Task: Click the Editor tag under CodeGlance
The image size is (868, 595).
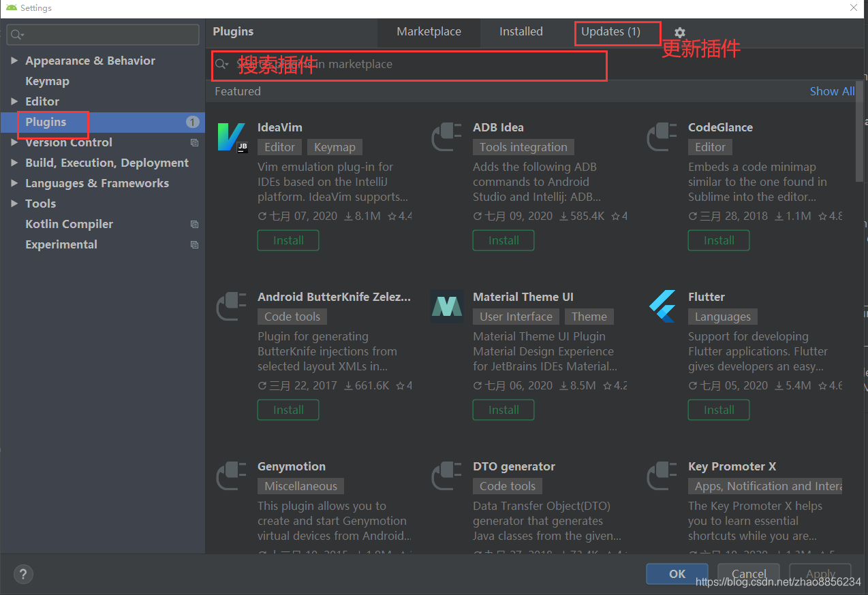Action: 711,147
